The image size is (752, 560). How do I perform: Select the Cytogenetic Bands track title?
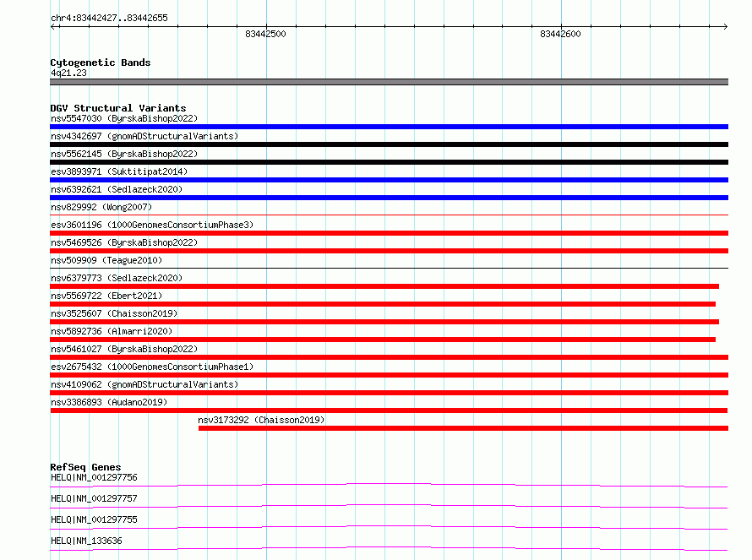(101, 63)
